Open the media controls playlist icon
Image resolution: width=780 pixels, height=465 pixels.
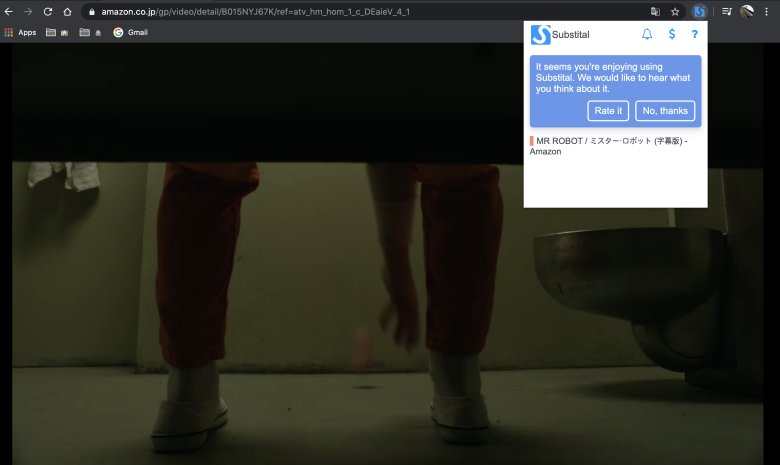coord(727,11)
